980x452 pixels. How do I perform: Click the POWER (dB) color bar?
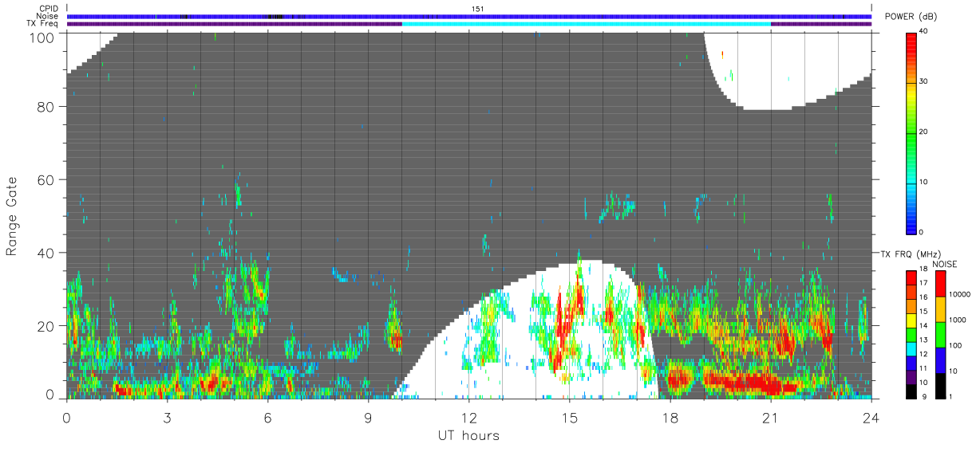tap(911, 132)
